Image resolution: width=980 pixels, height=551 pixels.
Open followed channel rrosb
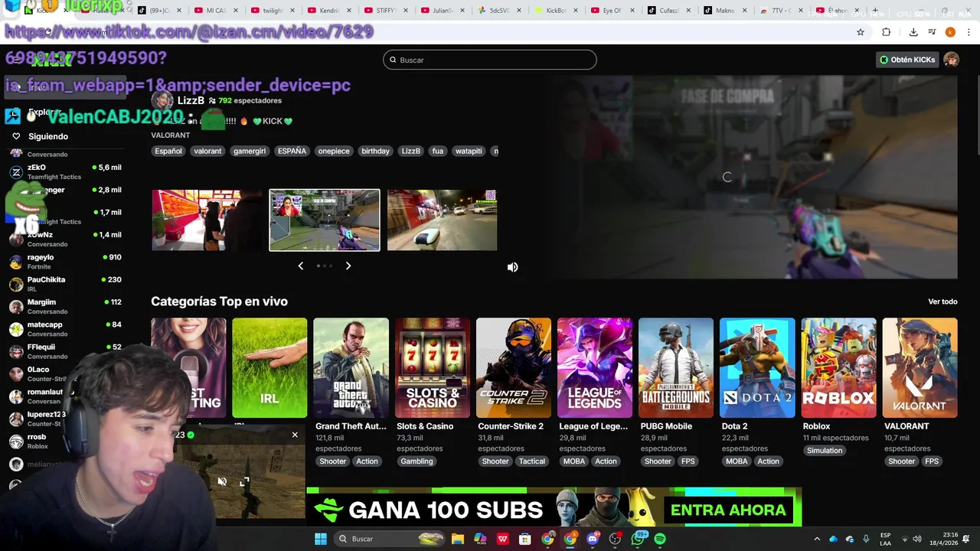point(37,442)
